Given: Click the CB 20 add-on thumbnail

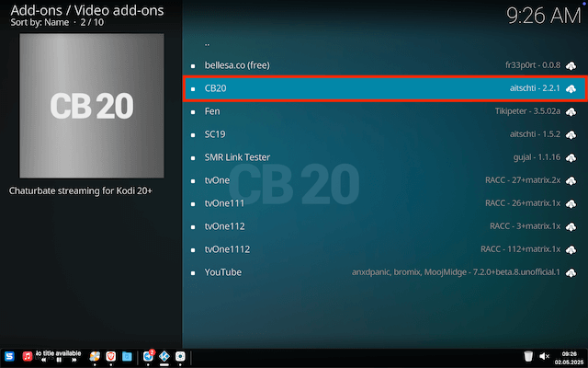Looking at the screenshot, I should tap(92, 106).
